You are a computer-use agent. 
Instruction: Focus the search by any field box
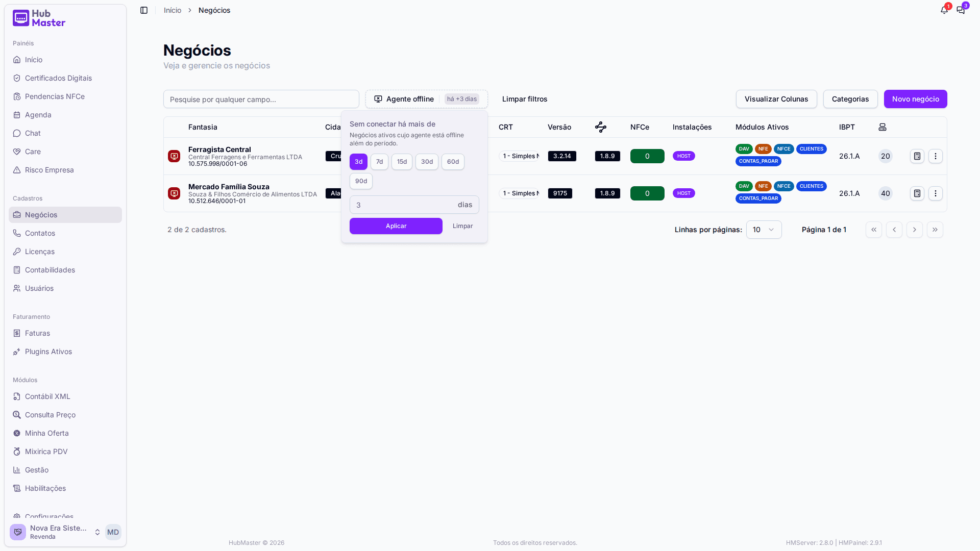[261, 99]
